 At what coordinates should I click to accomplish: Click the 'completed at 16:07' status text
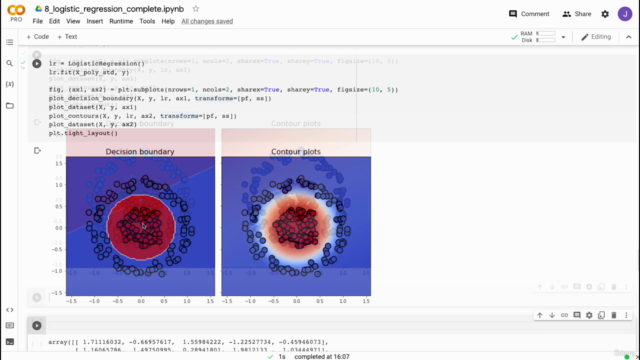pyautogui.click(x=322, y=356)
